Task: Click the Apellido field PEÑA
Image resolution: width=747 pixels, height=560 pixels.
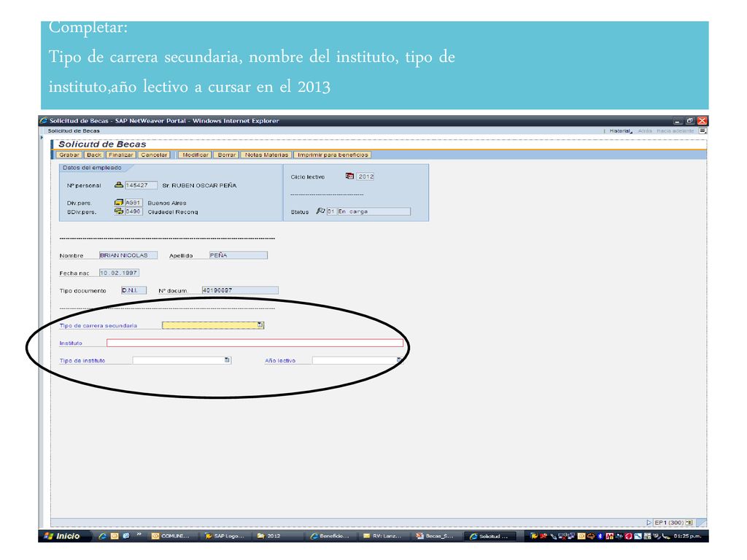Action: [x=239, y=255]
